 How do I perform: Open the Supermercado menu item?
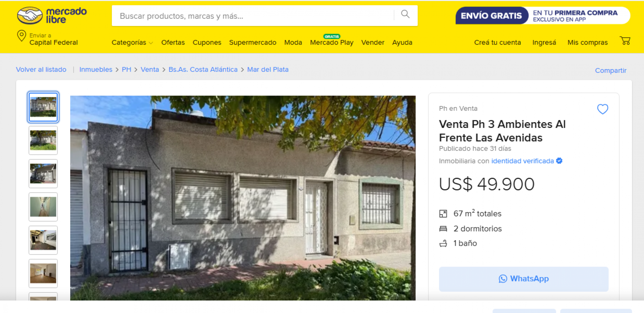(253, 43)
